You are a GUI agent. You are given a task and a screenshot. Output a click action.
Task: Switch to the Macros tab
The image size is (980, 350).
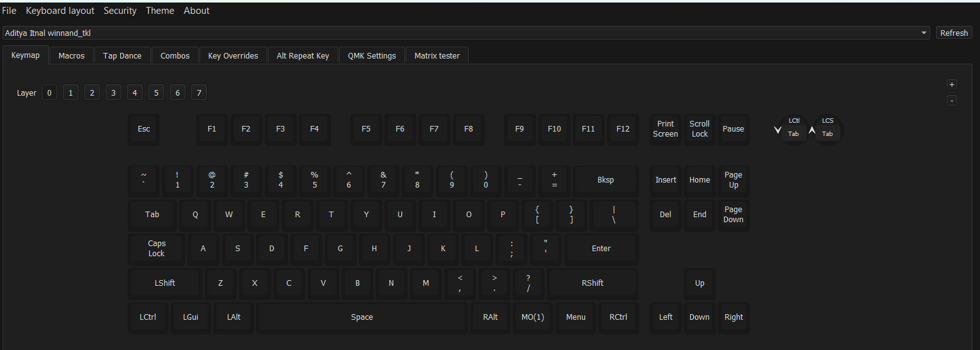pyautogui.click(x=72, y=55)
